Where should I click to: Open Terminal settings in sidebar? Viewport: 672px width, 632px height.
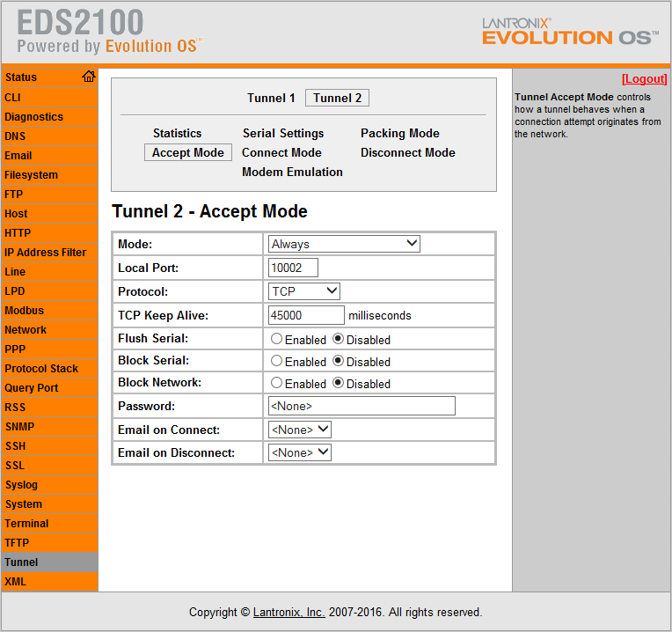click(50, 524)
